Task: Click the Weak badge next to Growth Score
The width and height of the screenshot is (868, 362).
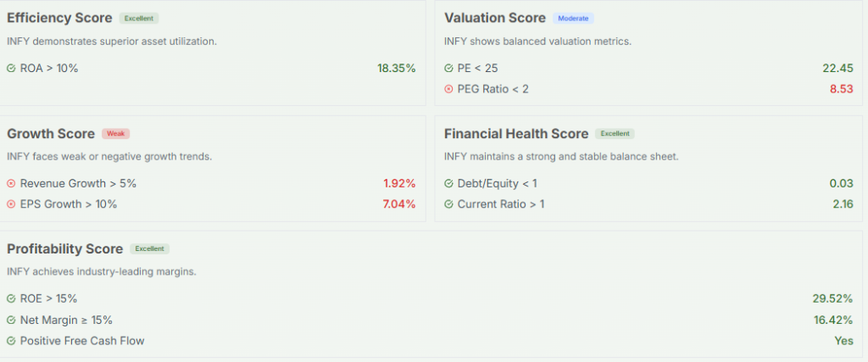Action: [x=115, y=133]
